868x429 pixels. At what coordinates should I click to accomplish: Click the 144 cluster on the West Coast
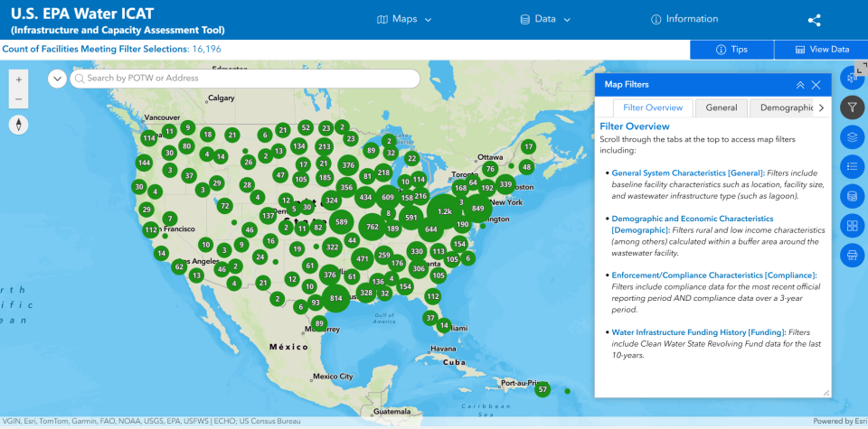pyautogui.click(x=144, y=163)
